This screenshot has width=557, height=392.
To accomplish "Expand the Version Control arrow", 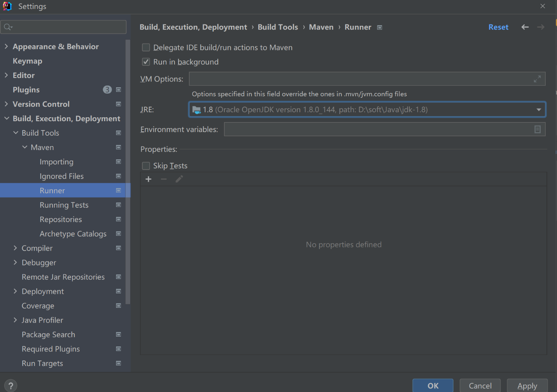I will point(6,104).
